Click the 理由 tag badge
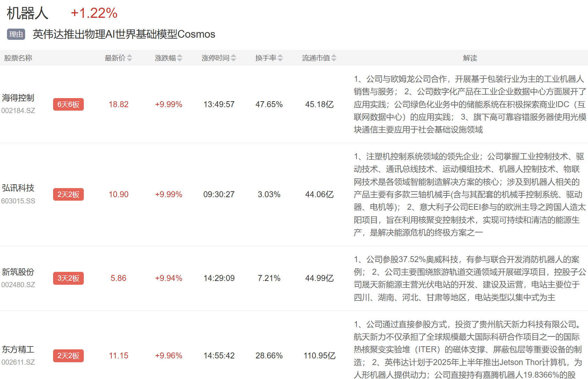Screen dimensions: 588x379 point(16,34)
